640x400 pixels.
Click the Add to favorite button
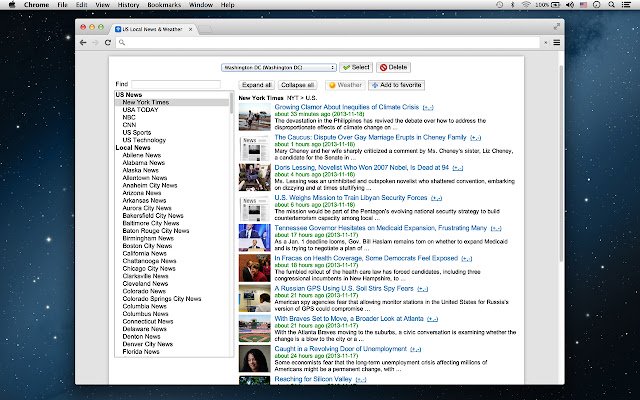[396, 85]
